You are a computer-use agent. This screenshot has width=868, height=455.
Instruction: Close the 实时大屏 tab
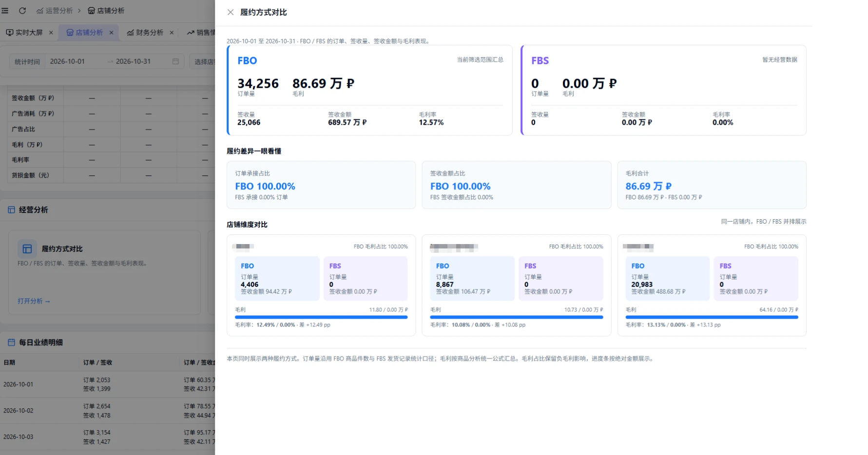point(51,33)
